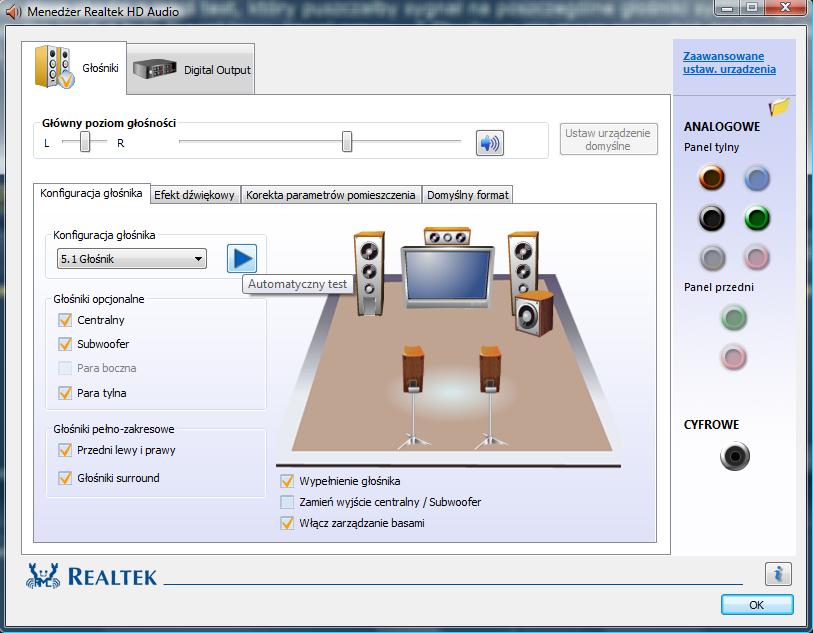Toggle the Przedni lewy i prawy checkbox

tap(65, 450)
